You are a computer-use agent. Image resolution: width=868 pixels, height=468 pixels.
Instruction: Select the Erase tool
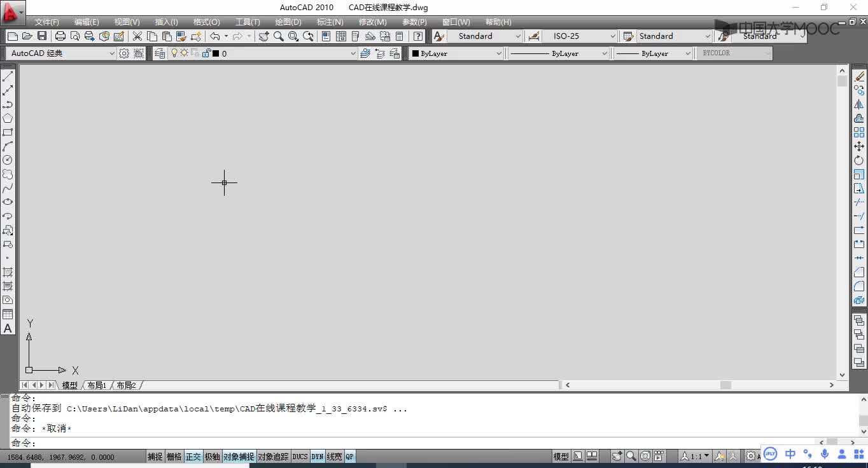click(x=859, y=76)
